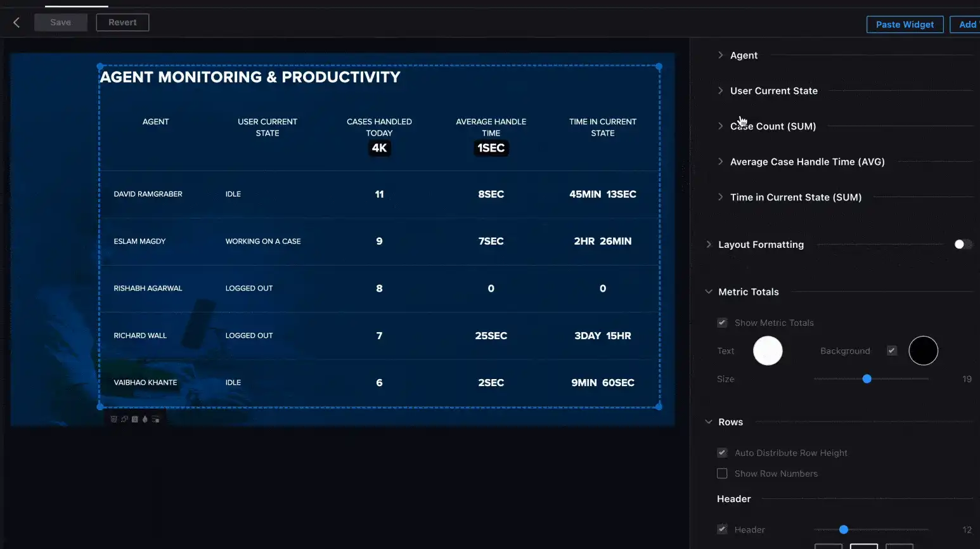
Task: Select the Eslam Magdy agent name
Action: point(139,242)
